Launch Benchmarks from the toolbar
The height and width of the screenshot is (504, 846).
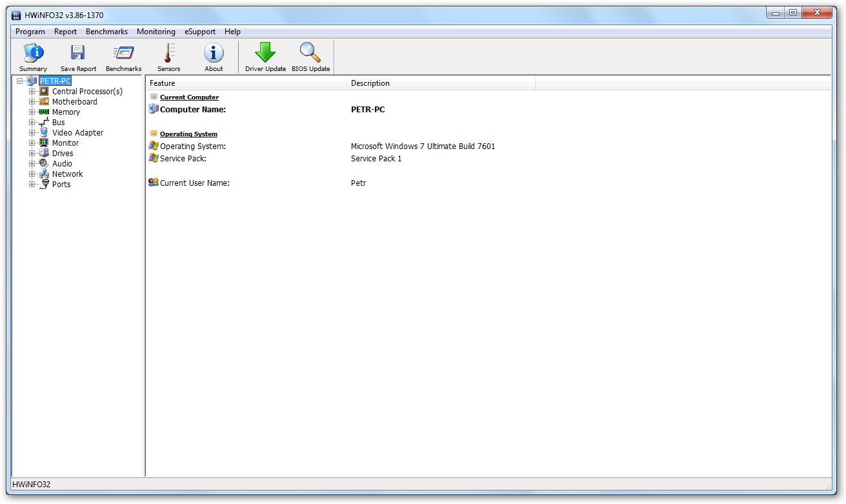click(123, 53)
